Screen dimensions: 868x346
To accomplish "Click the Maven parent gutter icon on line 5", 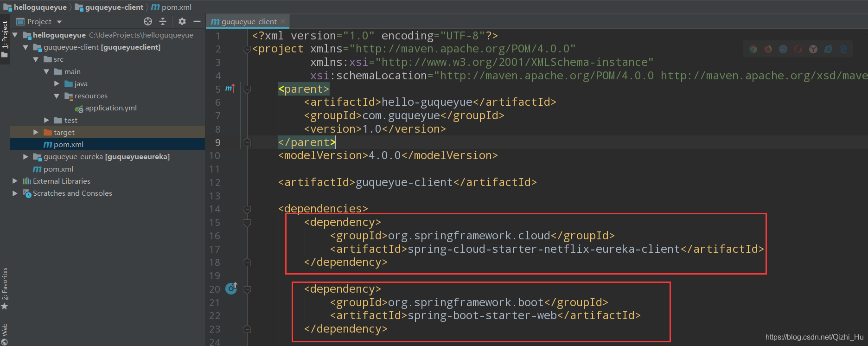I will pos(230,88).
